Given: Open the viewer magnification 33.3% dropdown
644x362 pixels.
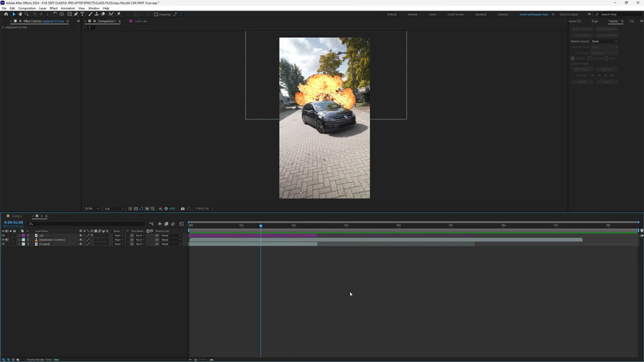Looking at the screenshot, I should coord(91,209).
